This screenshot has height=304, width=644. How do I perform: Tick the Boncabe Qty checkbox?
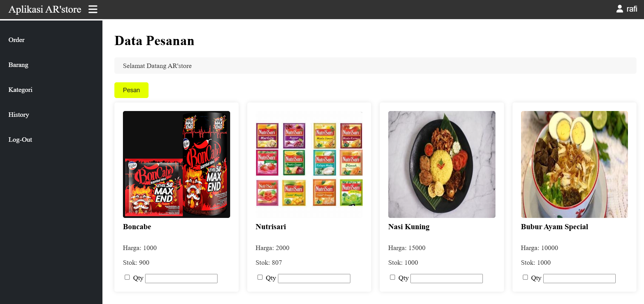pyautogui.click(x=127, y=277)
